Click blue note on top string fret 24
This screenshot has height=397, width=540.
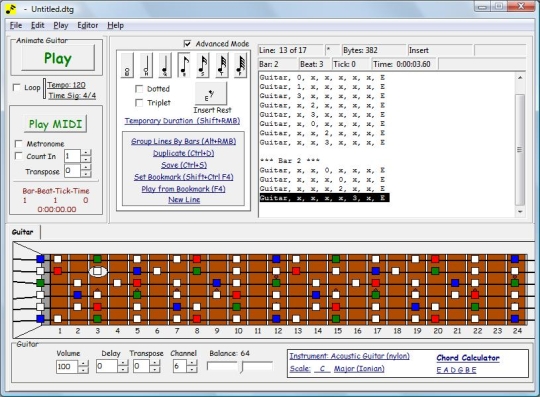(515, 259)
